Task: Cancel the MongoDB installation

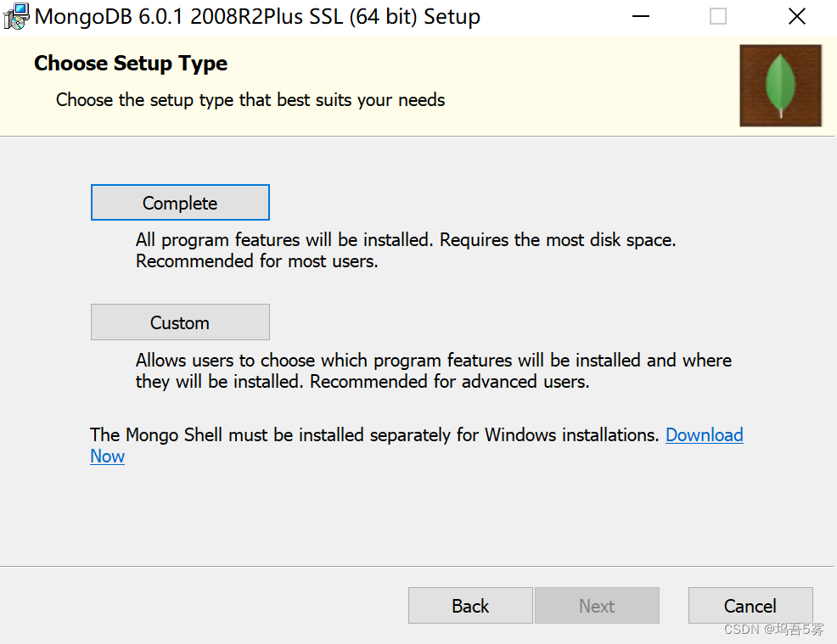Action: click(750, 606)
